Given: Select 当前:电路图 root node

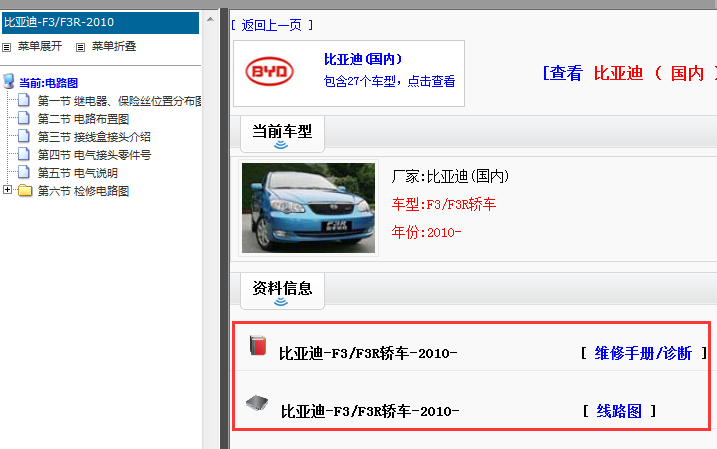Looking at the screenshot, I should 48,83.
